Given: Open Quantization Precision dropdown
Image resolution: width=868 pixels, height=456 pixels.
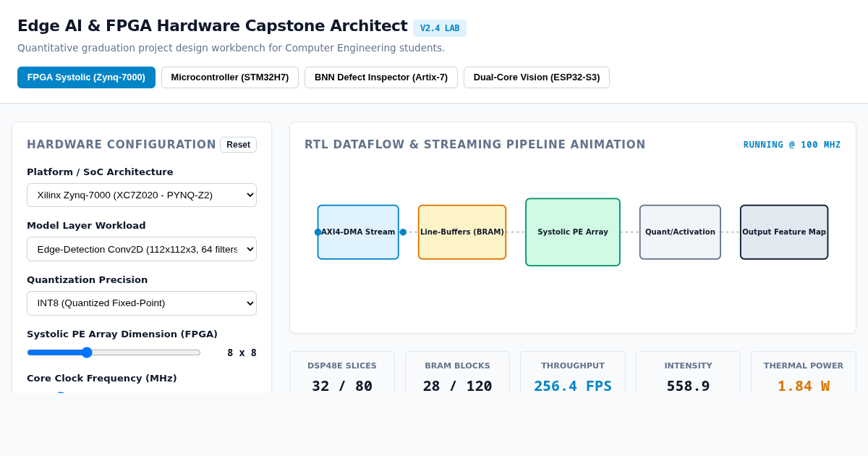Looking at the screenshot, I should pos(142,303).
